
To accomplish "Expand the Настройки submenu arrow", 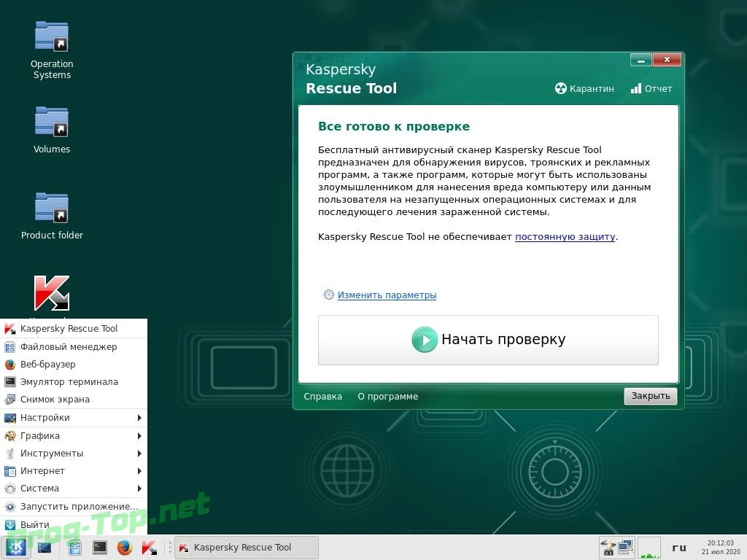I will [139, 418].
